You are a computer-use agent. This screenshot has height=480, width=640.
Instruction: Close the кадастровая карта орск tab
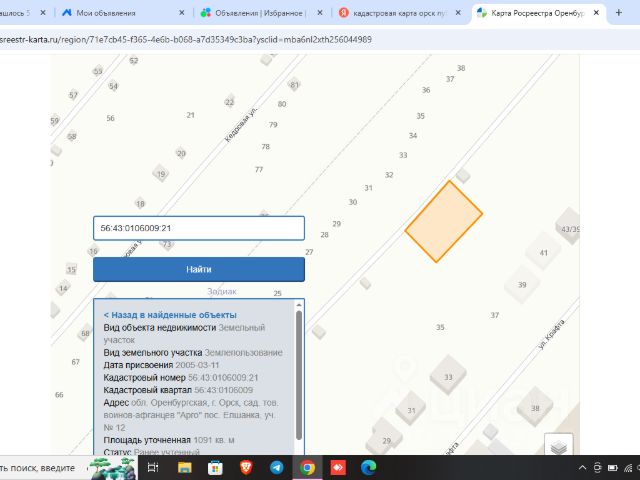458,13
